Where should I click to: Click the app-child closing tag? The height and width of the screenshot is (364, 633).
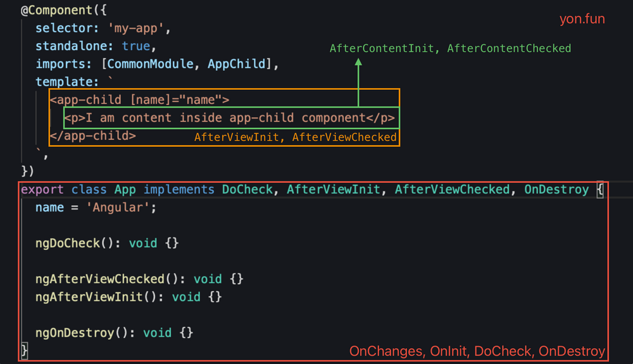coord(93,135)
